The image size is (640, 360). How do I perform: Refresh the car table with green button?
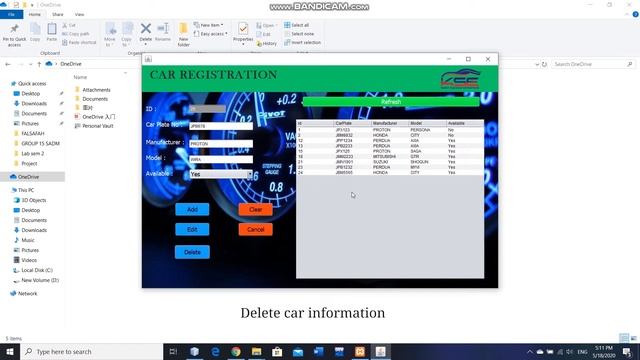pyautogui.click(x=391, y=102)
